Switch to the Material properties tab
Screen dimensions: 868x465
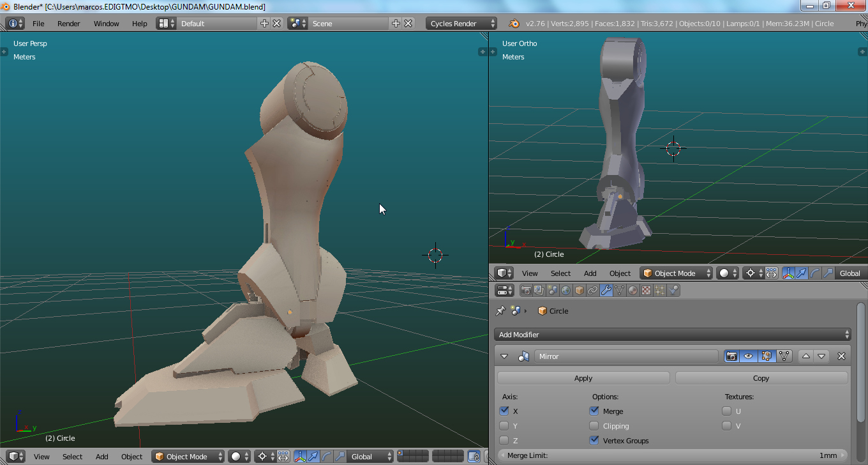[632, 291]
